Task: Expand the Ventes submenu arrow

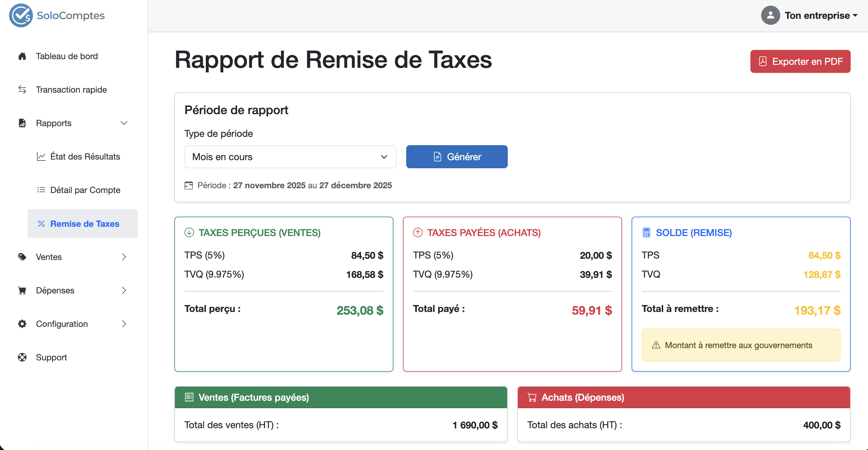Action: 124,257
